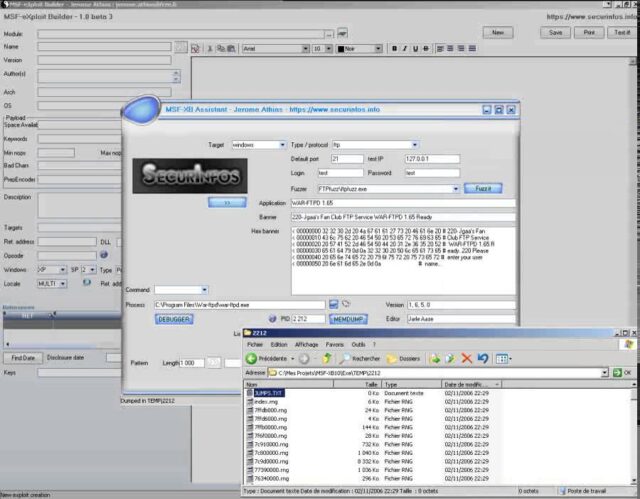Open the Outils menu in Explorer

point(358,344)
